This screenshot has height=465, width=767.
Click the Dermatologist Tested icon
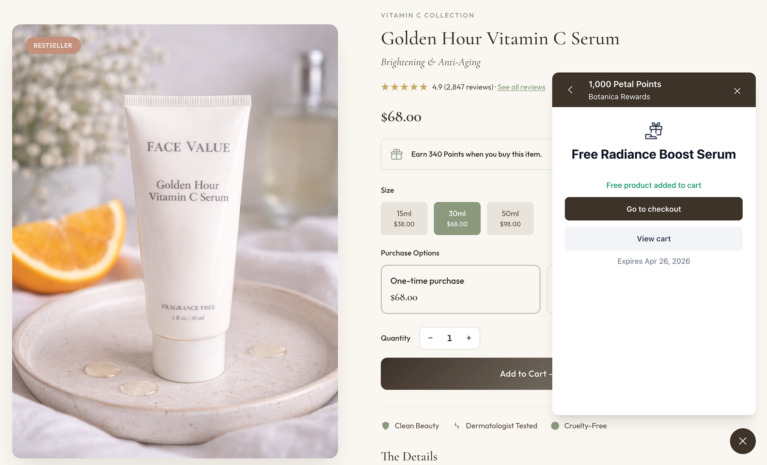[x=456, y=426]
